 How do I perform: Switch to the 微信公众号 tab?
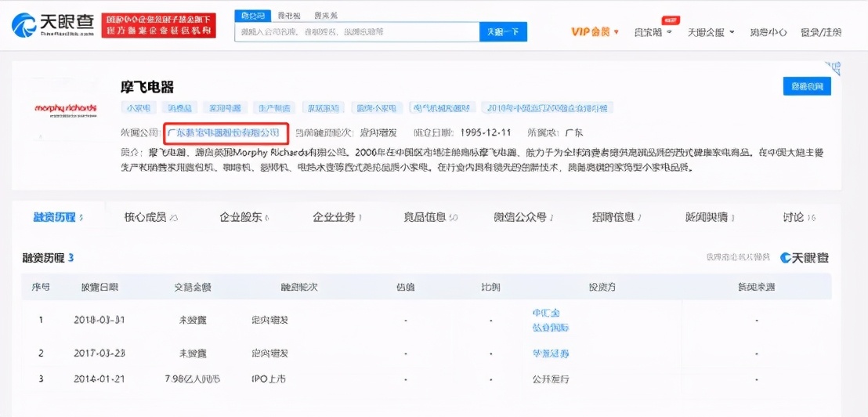point(523,217)
